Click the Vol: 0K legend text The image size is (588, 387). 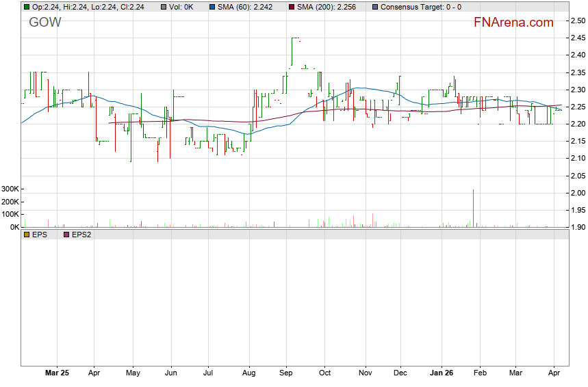[x=182, y=7]
